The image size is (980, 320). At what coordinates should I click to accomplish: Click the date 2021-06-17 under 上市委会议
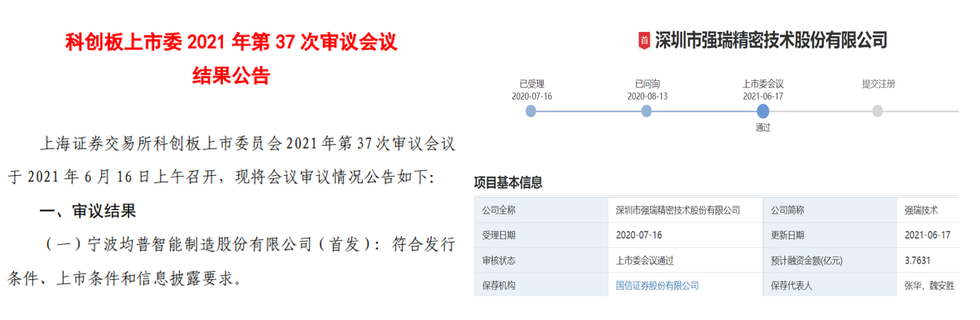tap(763, 97)
